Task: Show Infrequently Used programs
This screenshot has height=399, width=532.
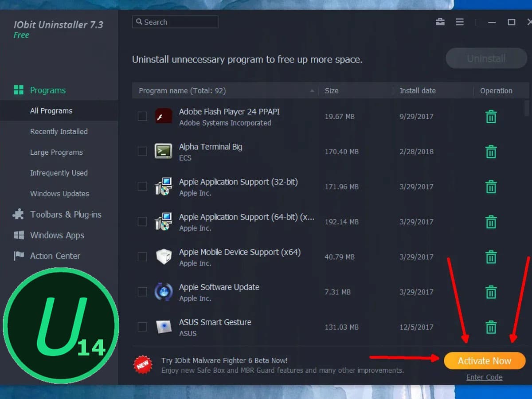Action: pyautogui.click(x=59, y=173)
